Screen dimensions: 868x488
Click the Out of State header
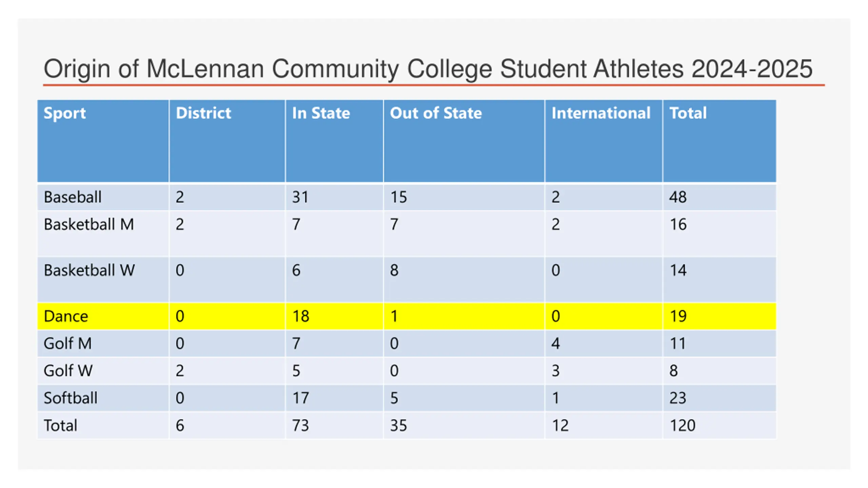tap(464, 141)
